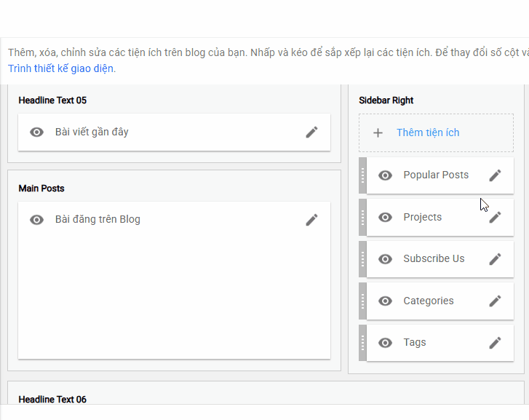Hide the Tags gadget
The image size is (529, 420).
pos(385,343)
